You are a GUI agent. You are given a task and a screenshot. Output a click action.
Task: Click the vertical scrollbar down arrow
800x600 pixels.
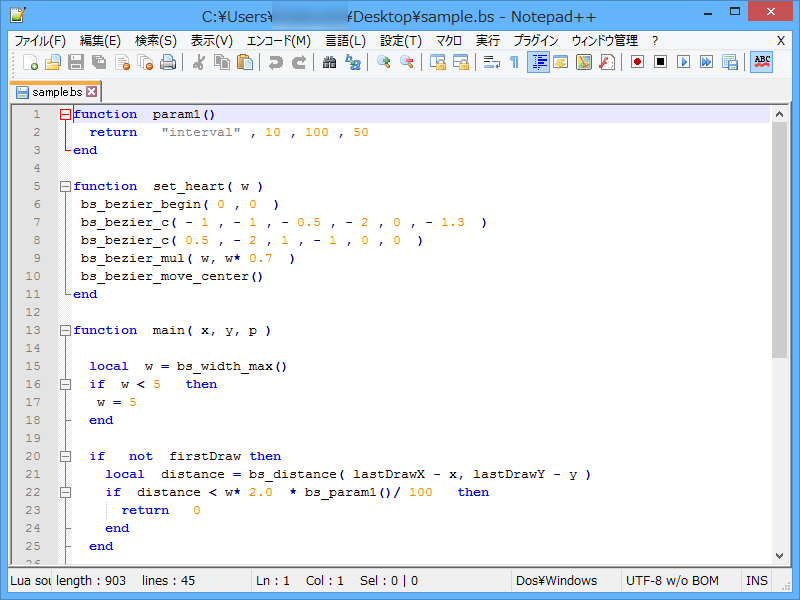781,555
